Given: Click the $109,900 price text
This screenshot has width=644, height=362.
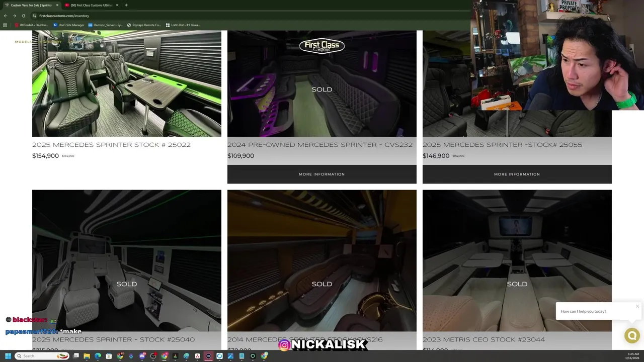Looking at the screenshot, I should [x=240, y=156].
